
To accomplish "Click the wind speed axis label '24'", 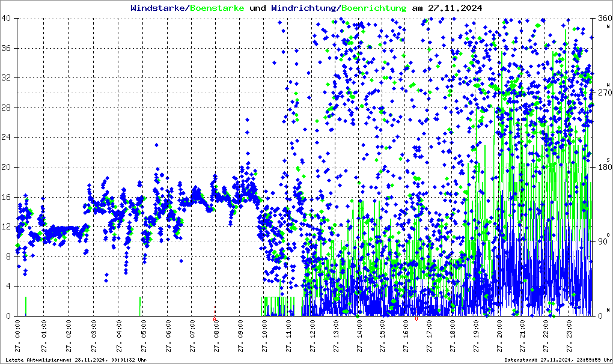I will tap(6, 137).
